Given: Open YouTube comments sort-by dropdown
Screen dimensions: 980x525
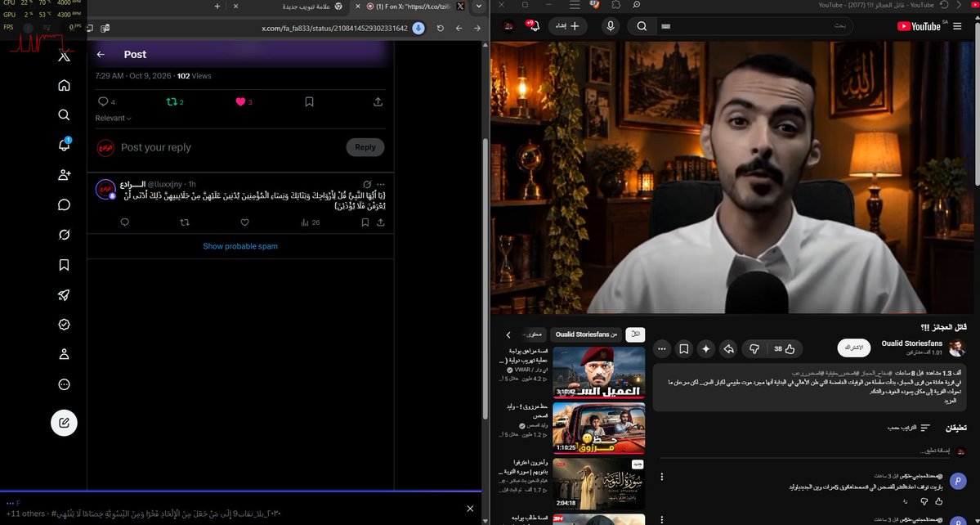Looking at the screenshot, I should coord(909,428).
